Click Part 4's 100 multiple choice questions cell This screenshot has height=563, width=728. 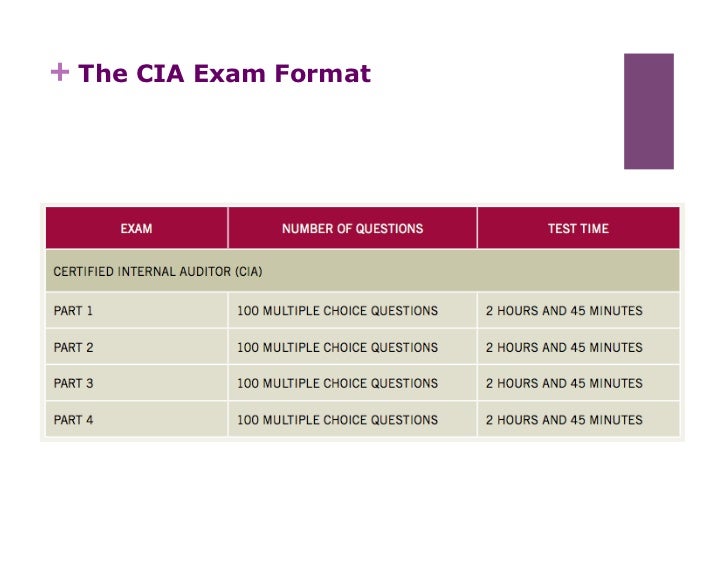click(x=352, y=419)
